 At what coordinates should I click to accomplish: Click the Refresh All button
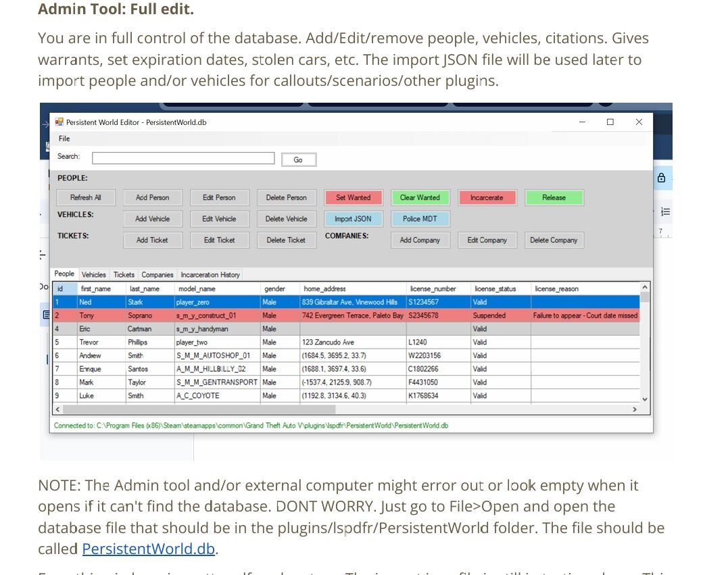pyautogui.click(x=86, y=198)
